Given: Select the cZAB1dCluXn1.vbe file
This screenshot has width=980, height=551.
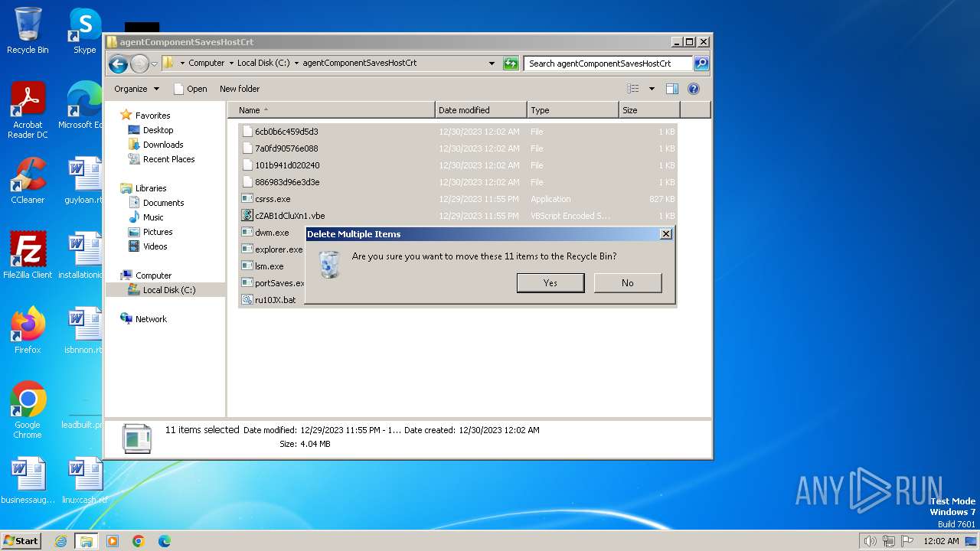Looking at the screenshot, I should [x=457, y=216].
